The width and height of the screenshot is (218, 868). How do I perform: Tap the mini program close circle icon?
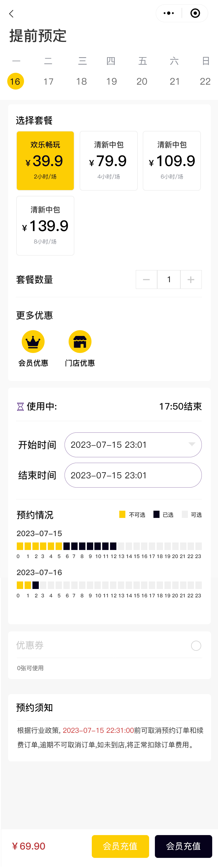point(195,14)
